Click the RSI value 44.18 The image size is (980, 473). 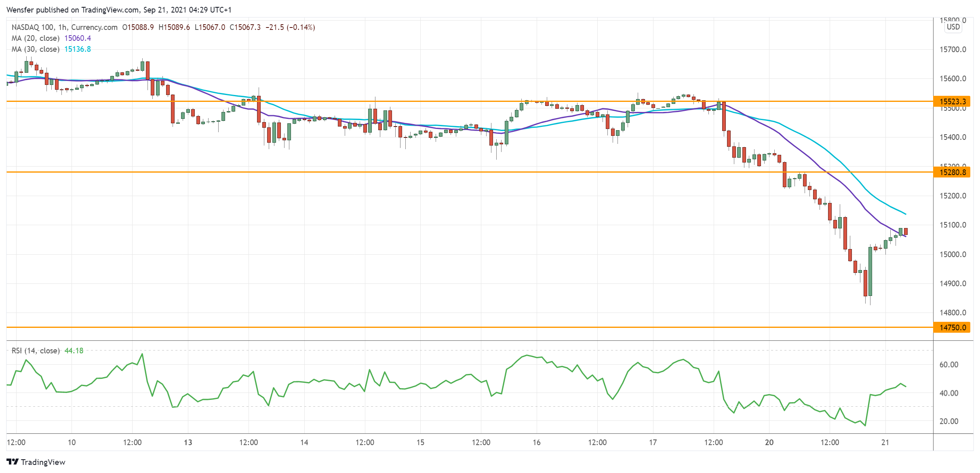pyautogui.click(x=74, y=351)
